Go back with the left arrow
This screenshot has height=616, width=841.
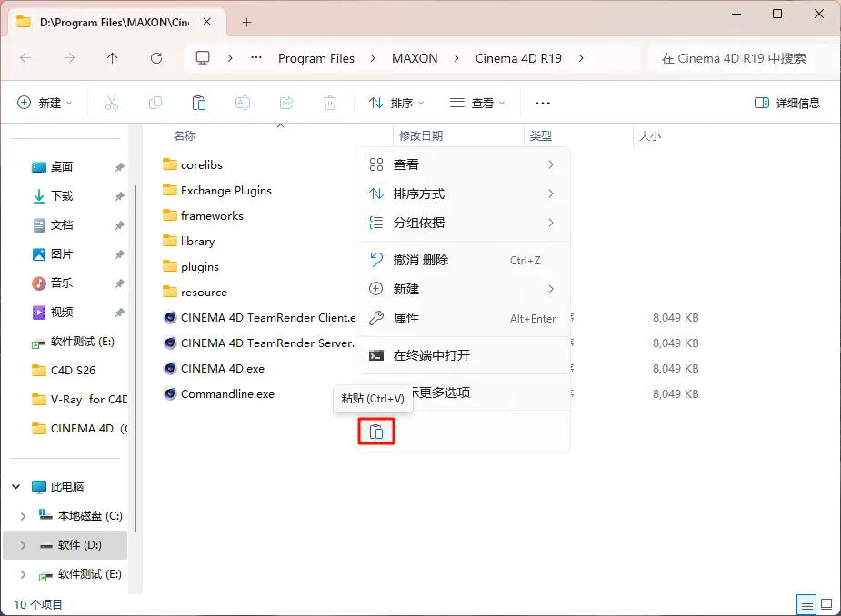pos(25,58)
